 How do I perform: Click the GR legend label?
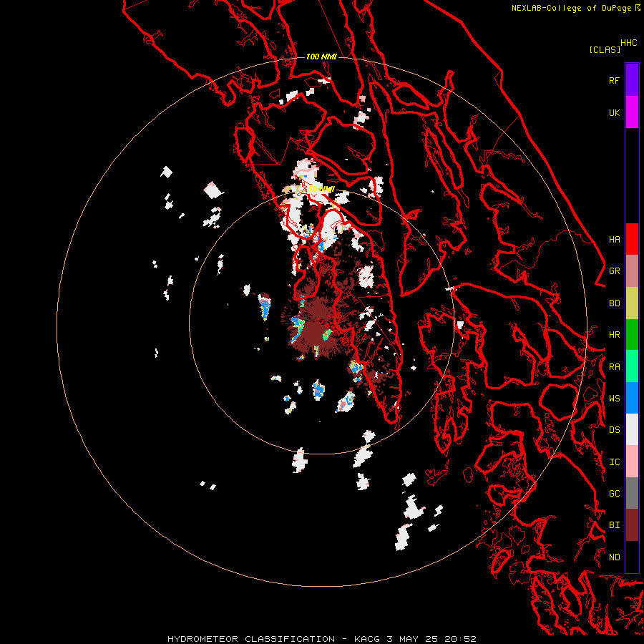[614, 271]
